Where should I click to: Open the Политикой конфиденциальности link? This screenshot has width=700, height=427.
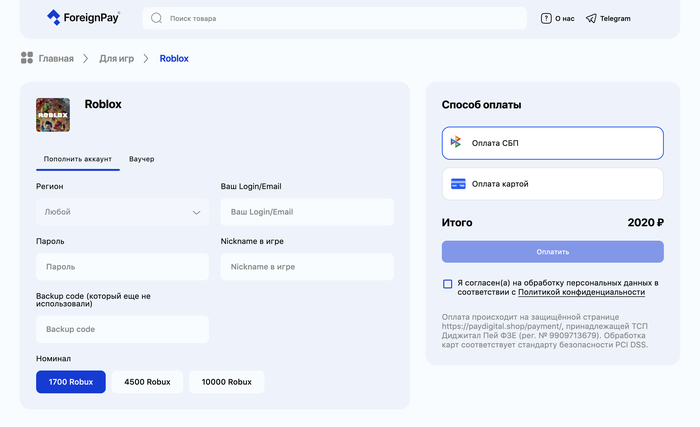click(581, 292)
